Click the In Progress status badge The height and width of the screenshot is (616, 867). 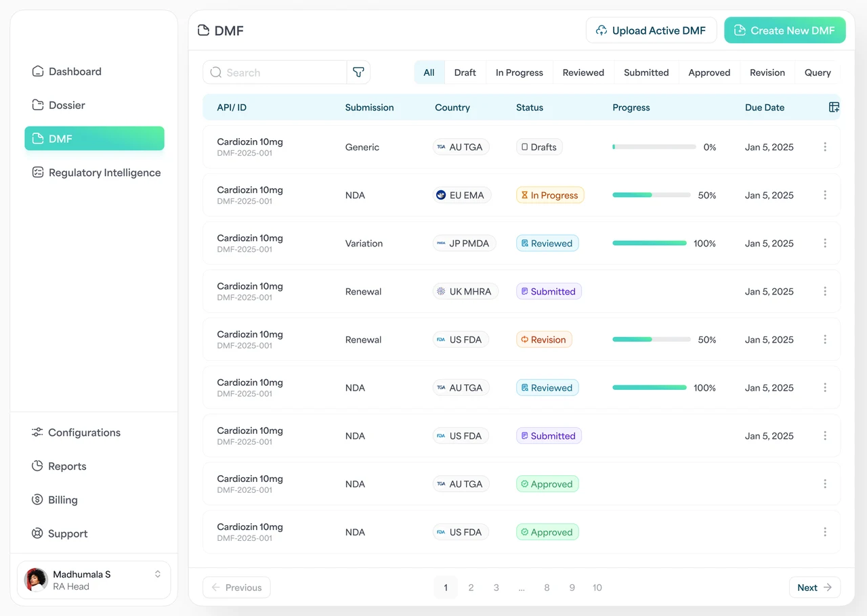click(550, 195)
